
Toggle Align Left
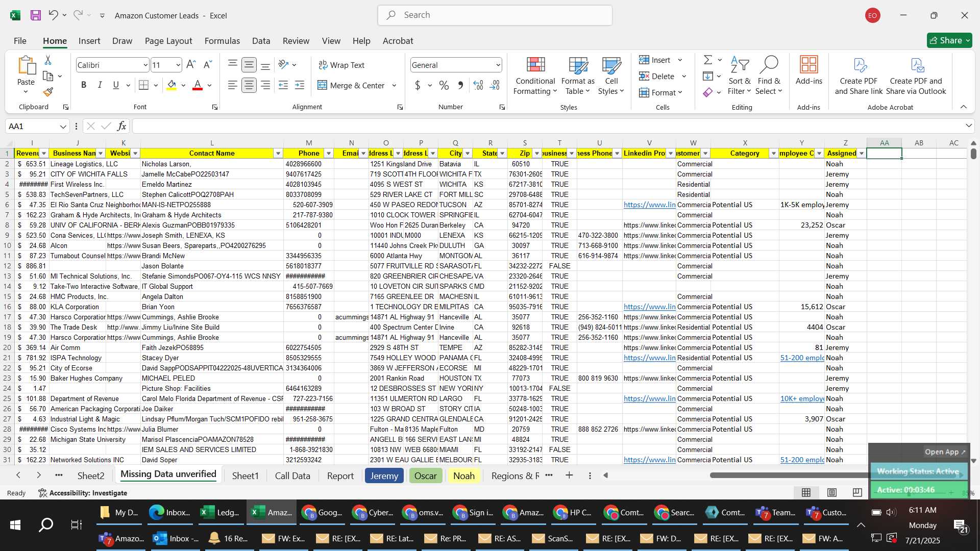pyautogui.click(x=233, y=85)
